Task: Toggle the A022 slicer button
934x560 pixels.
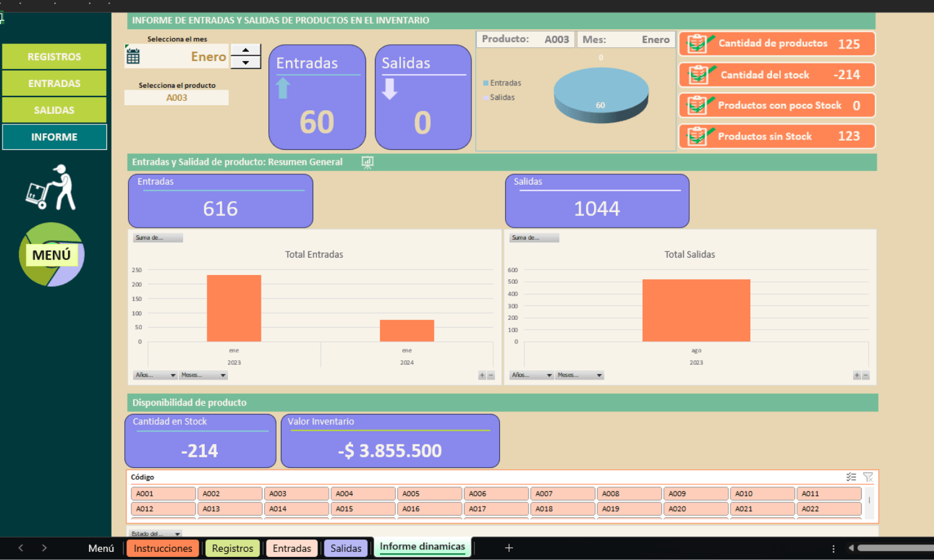Action: (829, 508)
